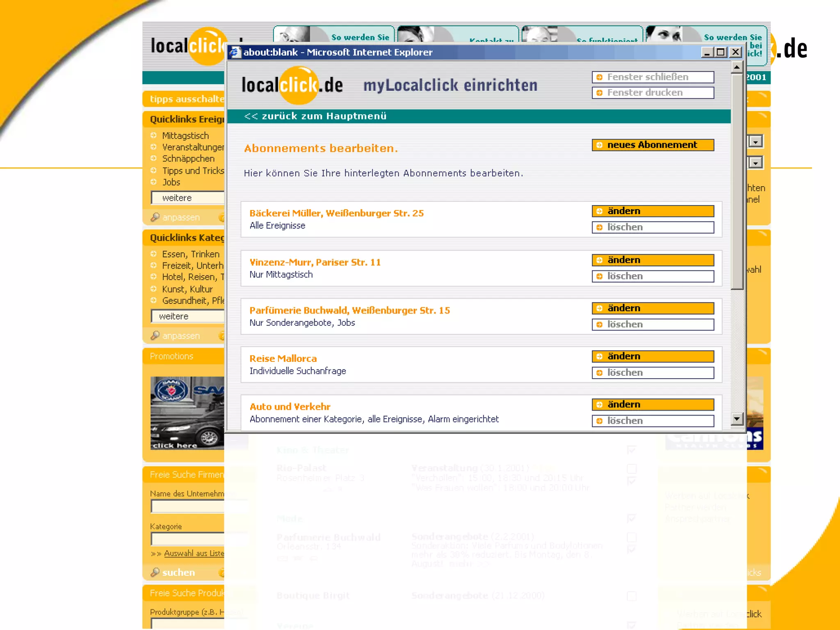The image size is (840, 630).
Task: Open the lower dropdown arrow behind popup
Action: click(x=756, y=163)
